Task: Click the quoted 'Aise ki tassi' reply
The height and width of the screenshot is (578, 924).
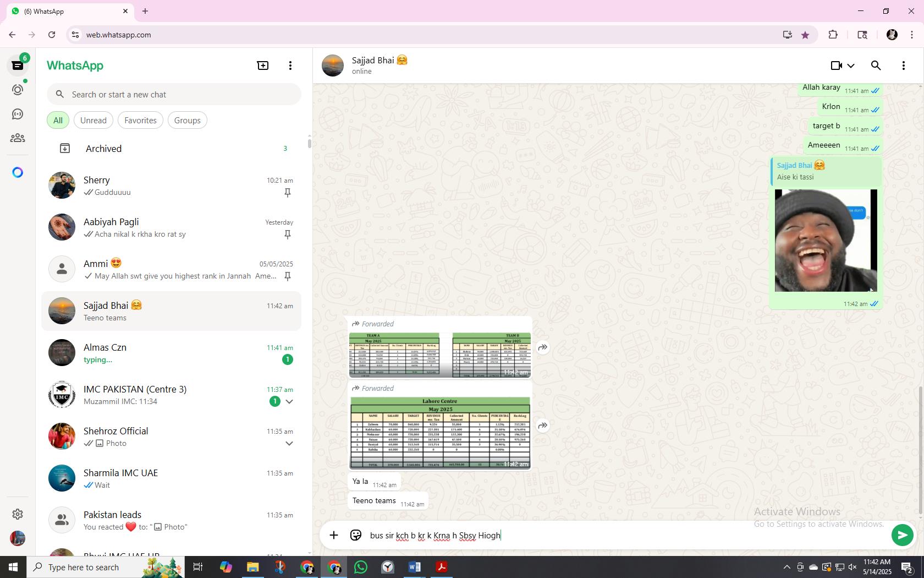Action: click(x=826, y=171)
